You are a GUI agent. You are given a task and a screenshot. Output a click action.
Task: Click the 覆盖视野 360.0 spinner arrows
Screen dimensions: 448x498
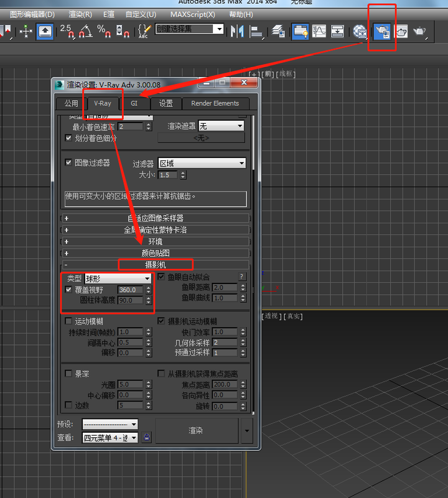click(149, 290)
